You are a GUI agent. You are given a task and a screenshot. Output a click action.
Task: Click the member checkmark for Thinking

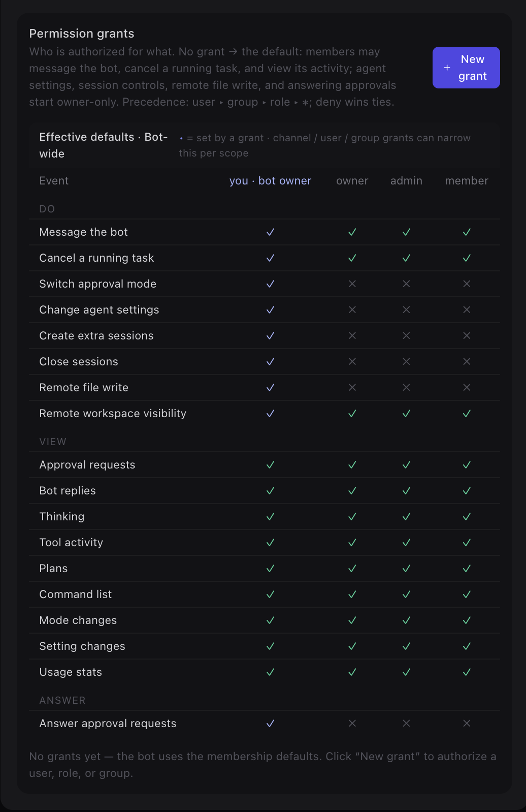467,517
